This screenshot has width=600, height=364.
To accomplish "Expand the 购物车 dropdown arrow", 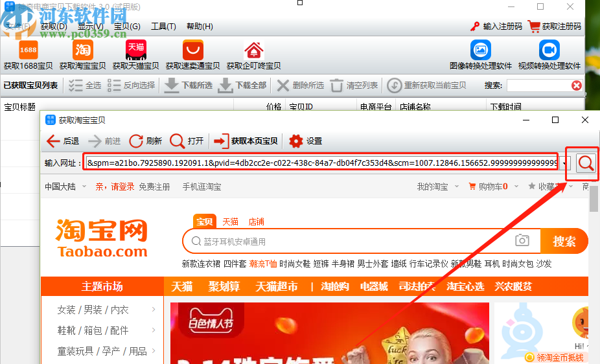I will pos(516,187).
